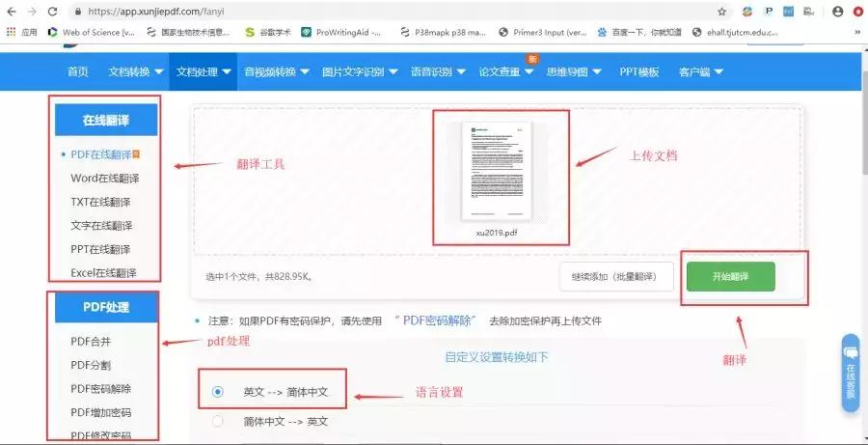Expand the 论文查重 dropdown menu
The height and width of the screenshot is (445, 868).
click(x=506, y=71)
